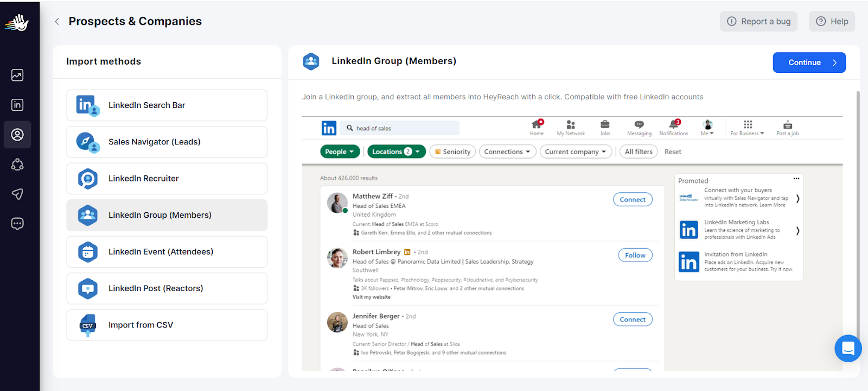Click the 'About 426,000 results' text

[x=349, y=178]
